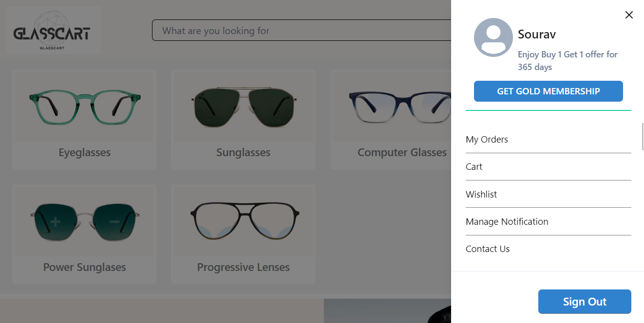Open the Eyeglasses category image
Image resolution: width=644 pixels, height=323 pixels.
coord(84,107)
